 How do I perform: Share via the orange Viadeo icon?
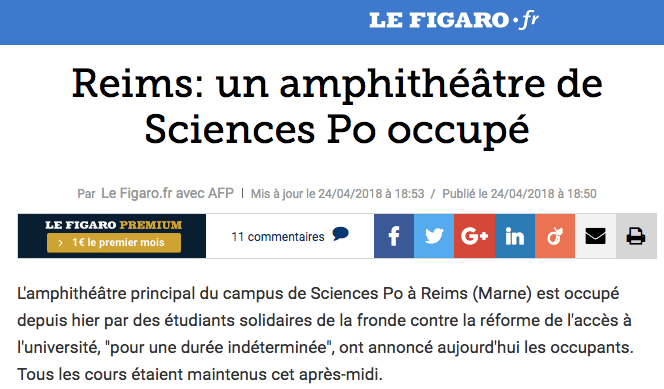(x=555, y=236)
